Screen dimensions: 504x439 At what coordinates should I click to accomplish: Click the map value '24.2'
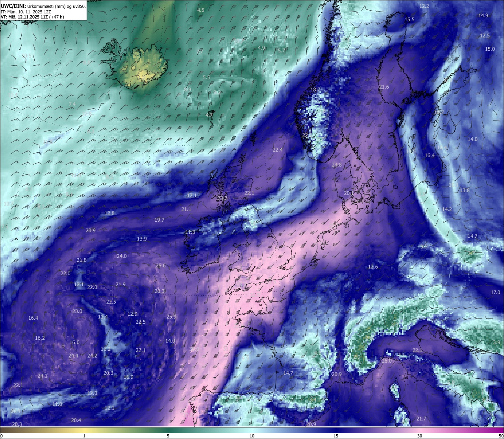tap(92, 355)
